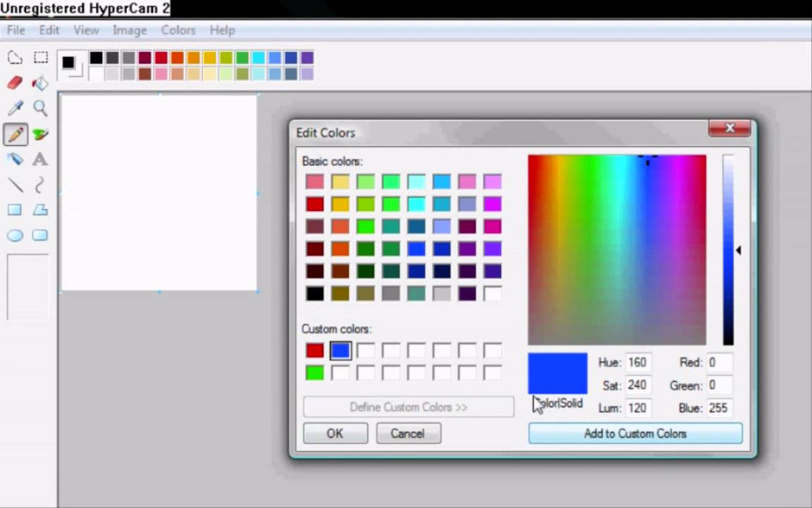
Task: Choose the Ellipse tool
Action: click(15, 236)
